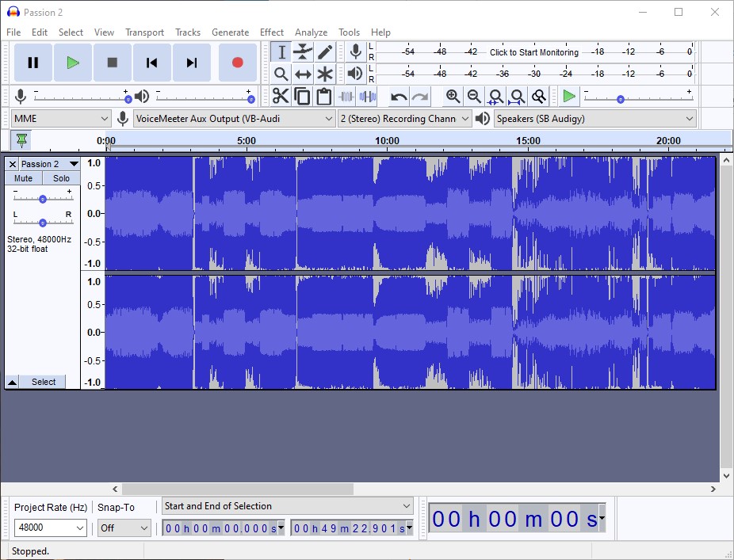Fit project to width with the zoom icon
The width and height of the screenshot is (734, 560).
coord(518,97)
